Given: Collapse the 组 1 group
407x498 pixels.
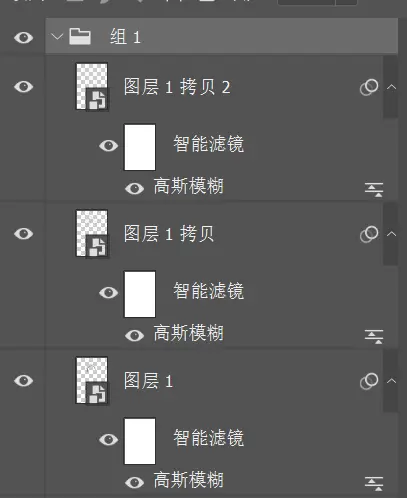Looking at the screenshot, I should pos(57,36).
